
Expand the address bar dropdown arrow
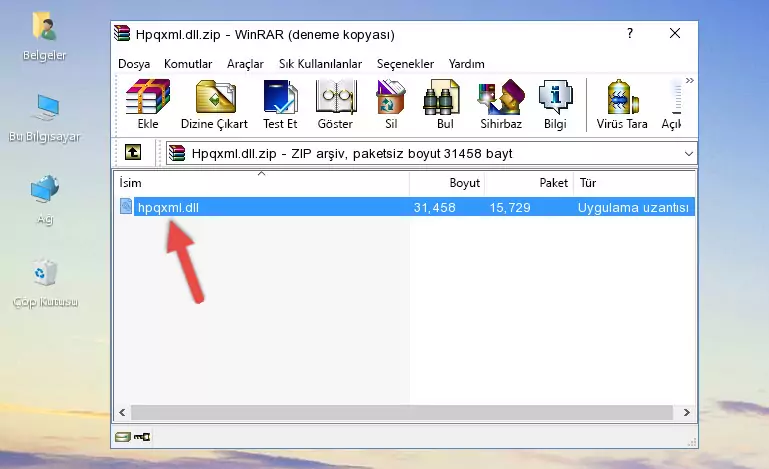[689, 154]
